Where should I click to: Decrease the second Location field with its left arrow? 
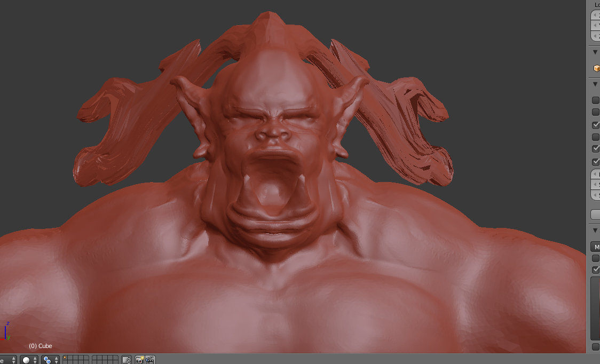[595, 25]
